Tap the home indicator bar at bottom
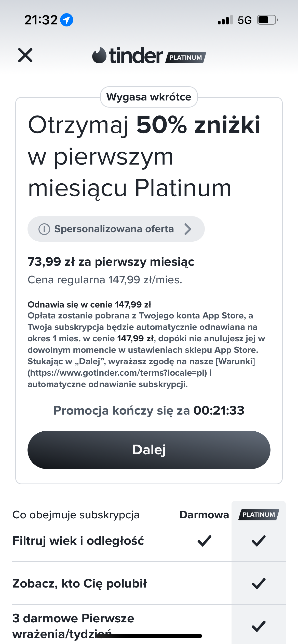Viewport: 298px width, 644px height. tap(149, 636)
